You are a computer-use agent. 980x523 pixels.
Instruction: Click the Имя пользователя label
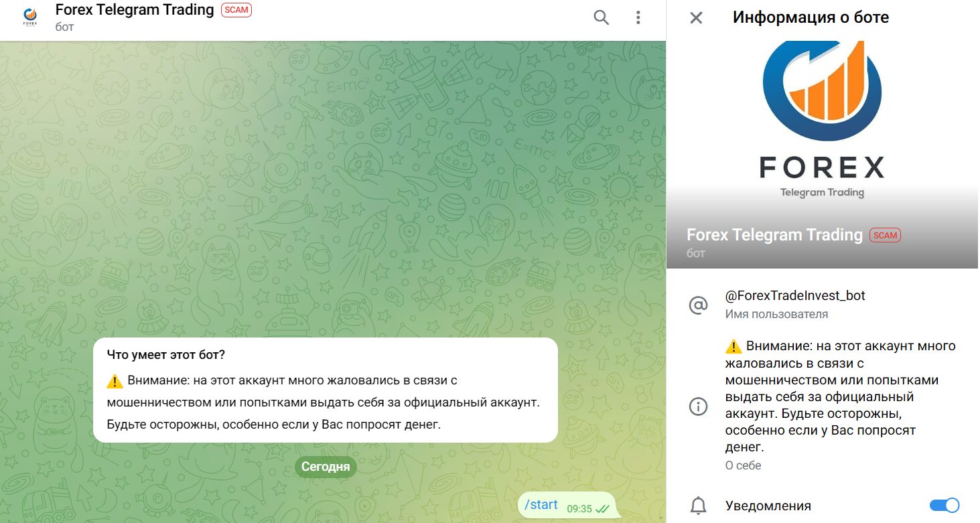click(x=776, y=314)
